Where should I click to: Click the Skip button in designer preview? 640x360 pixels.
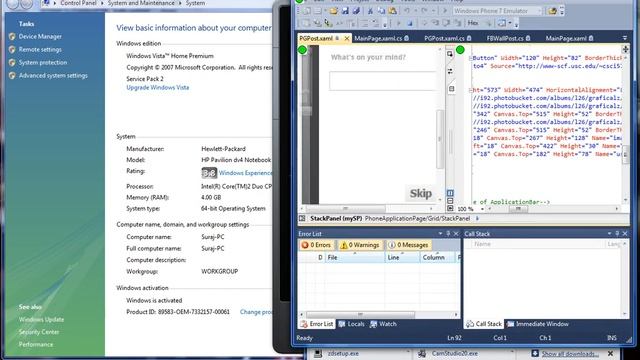click(x=420, y=193)
